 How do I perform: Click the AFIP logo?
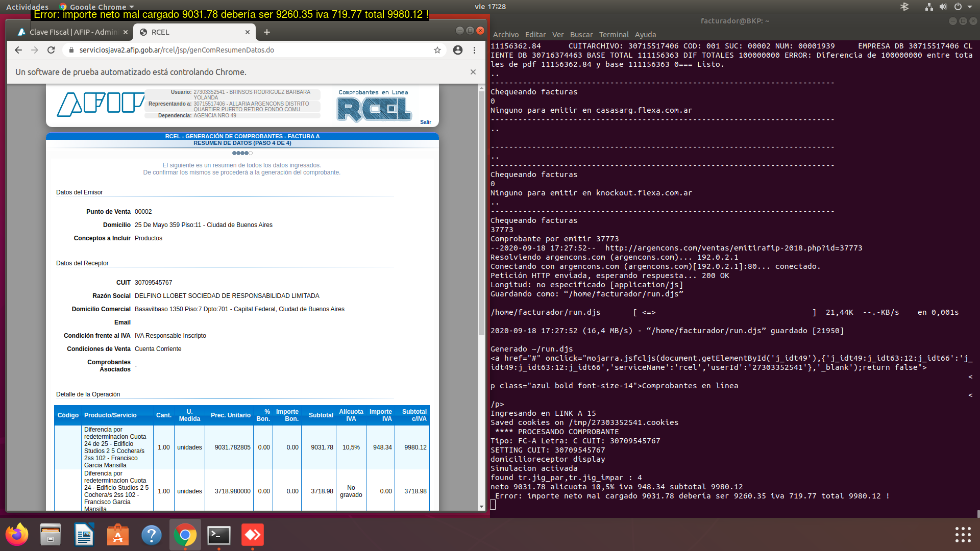100,105
